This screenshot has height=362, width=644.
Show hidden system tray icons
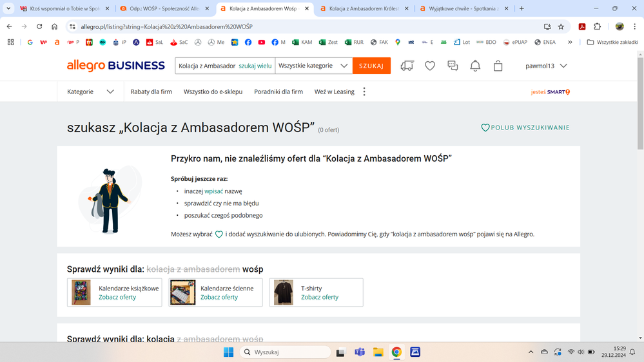click(x=531, y=352)
